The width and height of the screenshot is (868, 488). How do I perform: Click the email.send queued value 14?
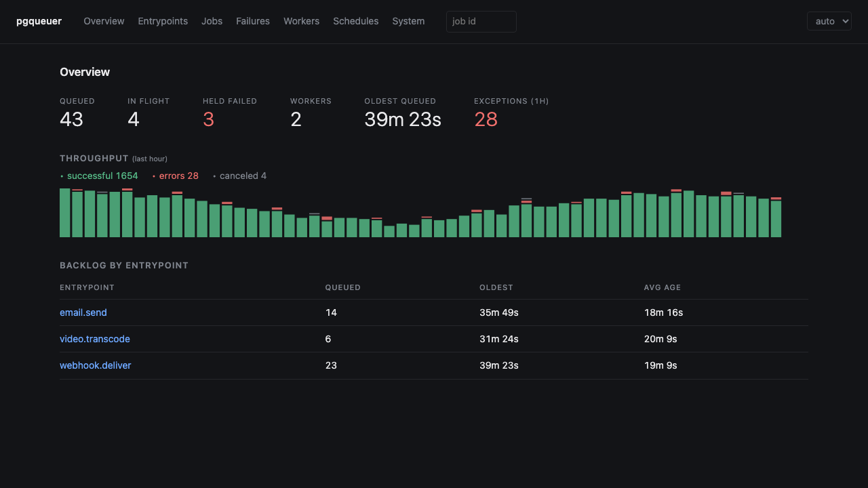pyautogui.click(x=331, y=312)
